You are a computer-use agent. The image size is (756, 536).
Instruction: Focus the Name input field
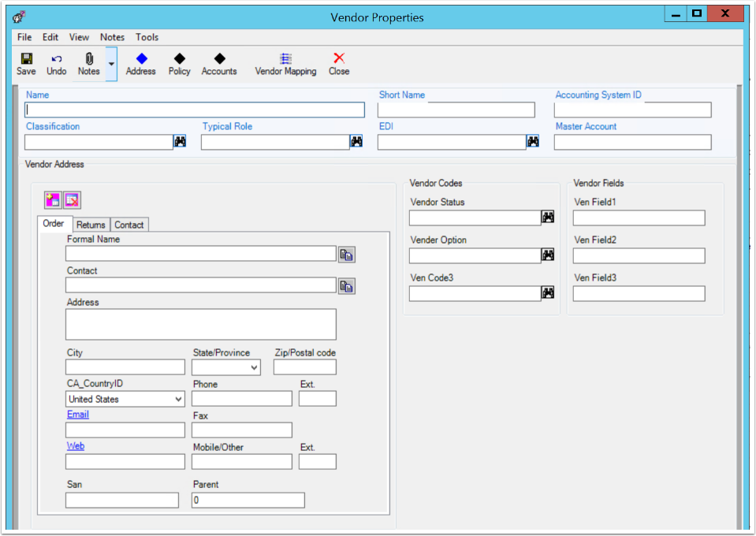point(195,110)
